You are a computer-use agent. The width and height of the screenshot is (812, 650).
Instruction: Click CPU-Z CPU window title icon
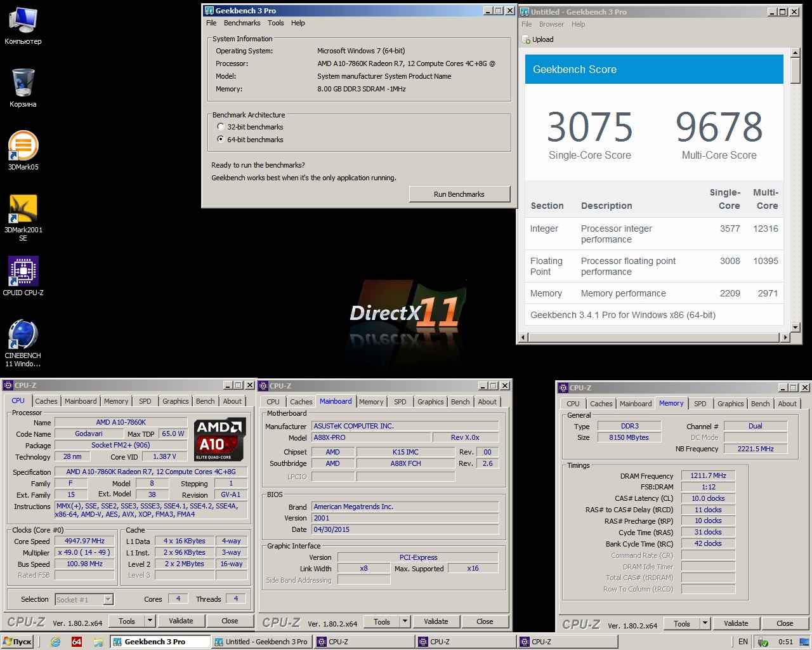point(8,385)
